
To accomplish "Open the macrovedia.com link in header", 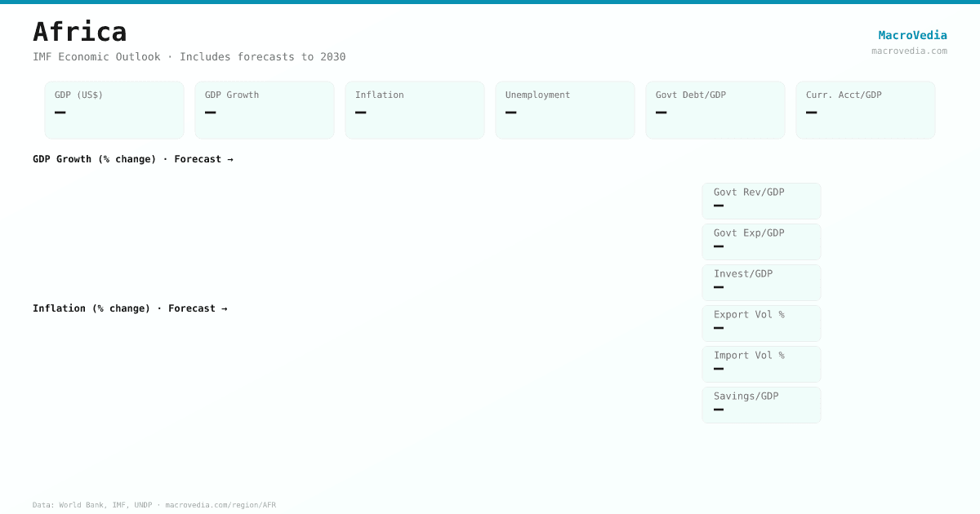I will coord(909,51).
